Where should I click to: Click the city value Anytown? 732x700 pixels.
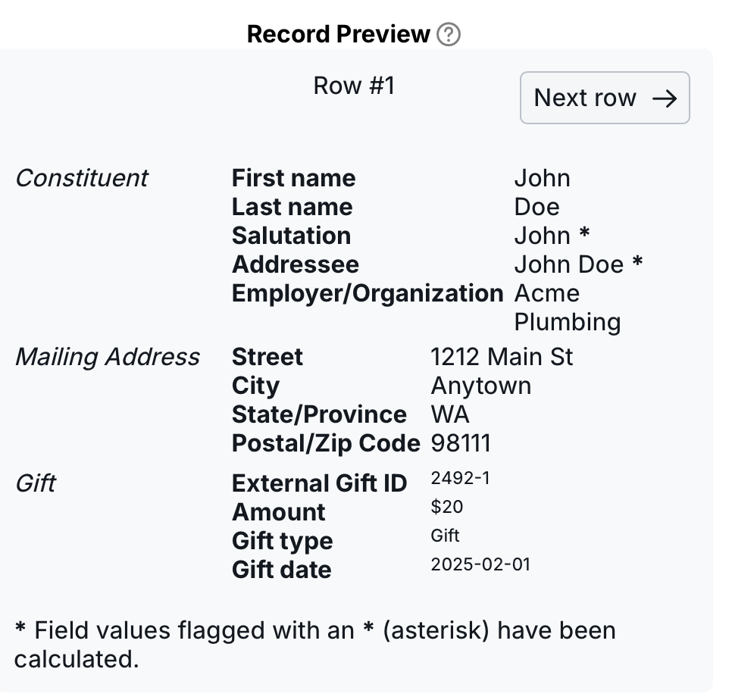point(480,386)
